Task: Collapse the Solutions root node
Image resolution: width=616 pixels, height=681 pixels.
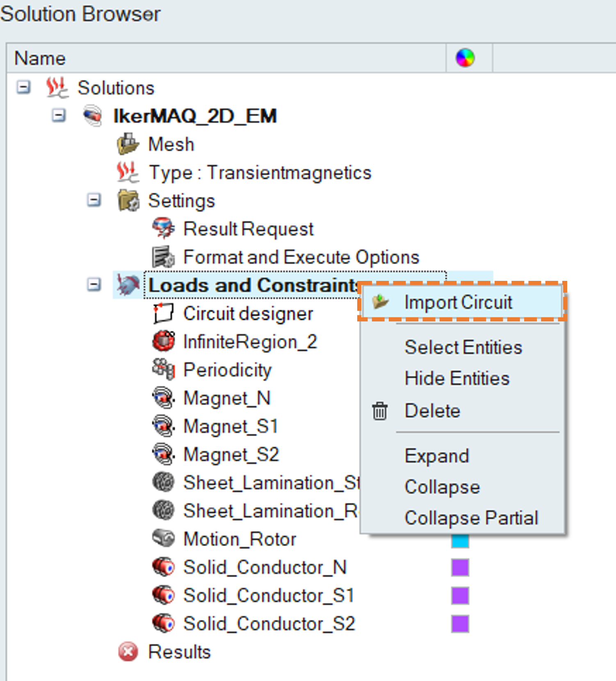Action: (23, 87)
